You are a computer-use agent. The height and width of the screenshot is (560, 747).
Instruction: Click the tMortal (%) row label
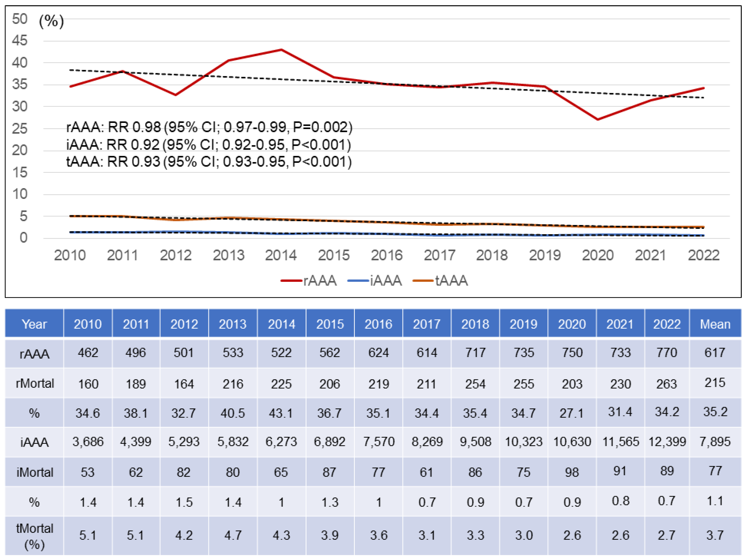coord(35,536)
